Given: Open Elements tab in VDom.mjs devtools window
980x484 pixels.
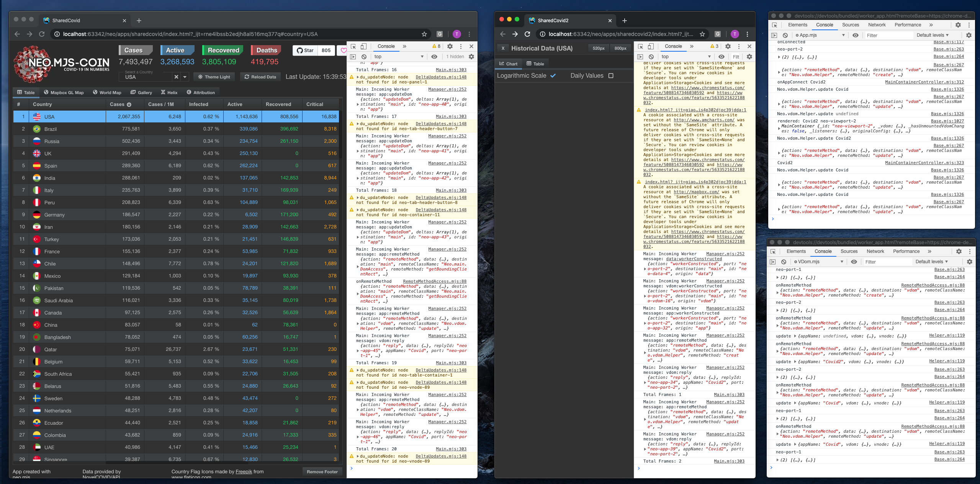Looking at the screenshot, I should tap(796, 251).
